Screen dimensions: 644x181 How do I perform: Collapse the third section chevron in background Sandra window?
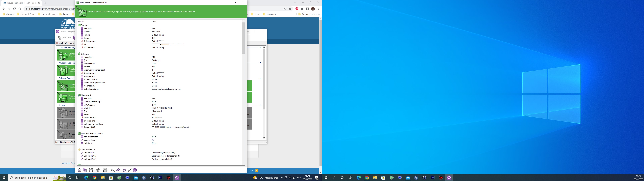point(260,78)
